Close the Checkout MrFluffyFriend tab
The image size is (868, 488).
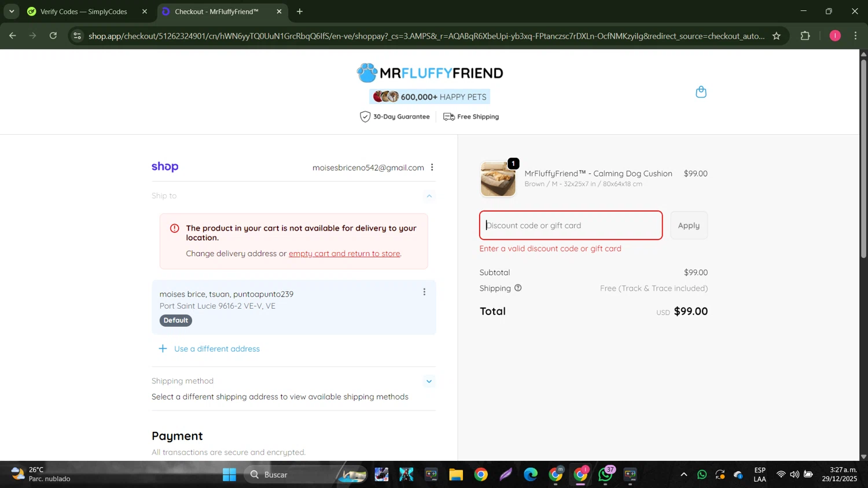click(279, 12)
